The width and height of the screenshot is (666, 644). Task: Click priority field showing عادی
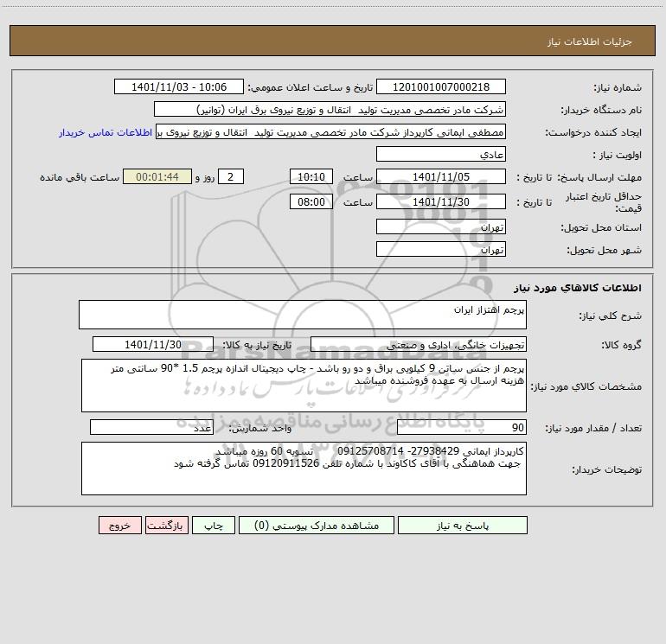pyautogui.click(x=441, y=154)
